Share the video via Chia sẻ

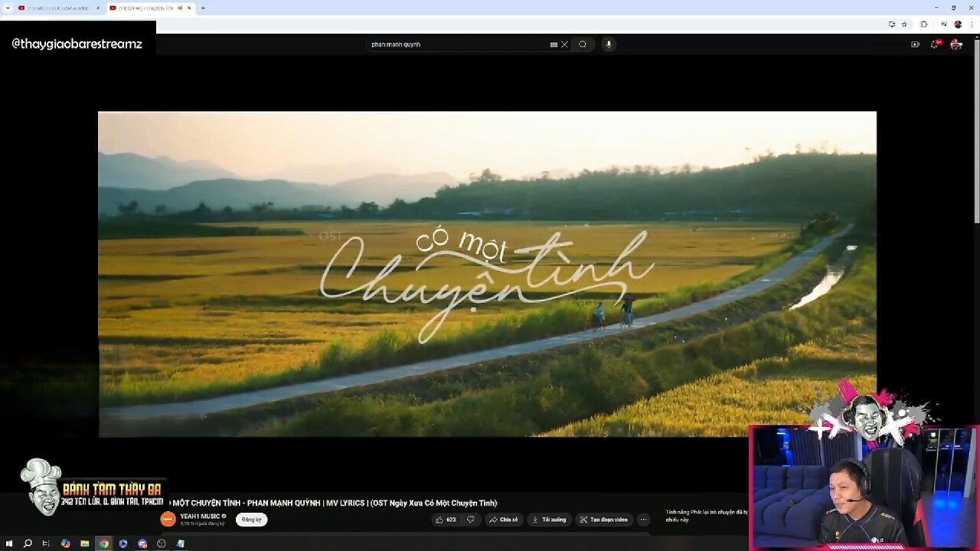[x=504, y=520]
